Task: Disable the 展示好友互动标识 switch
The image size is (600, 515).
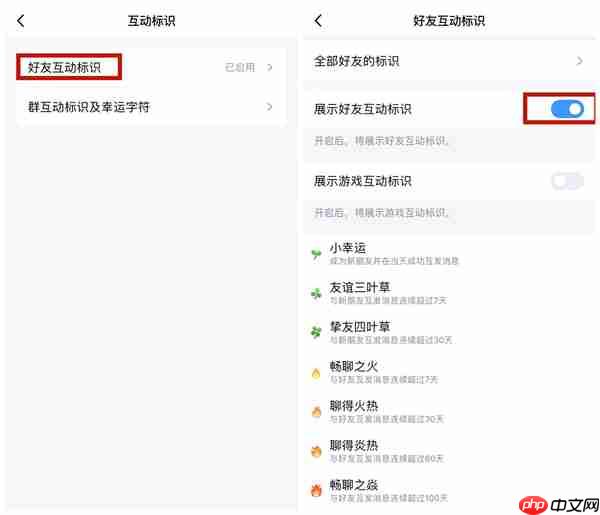Action: (x=567, y=109)
